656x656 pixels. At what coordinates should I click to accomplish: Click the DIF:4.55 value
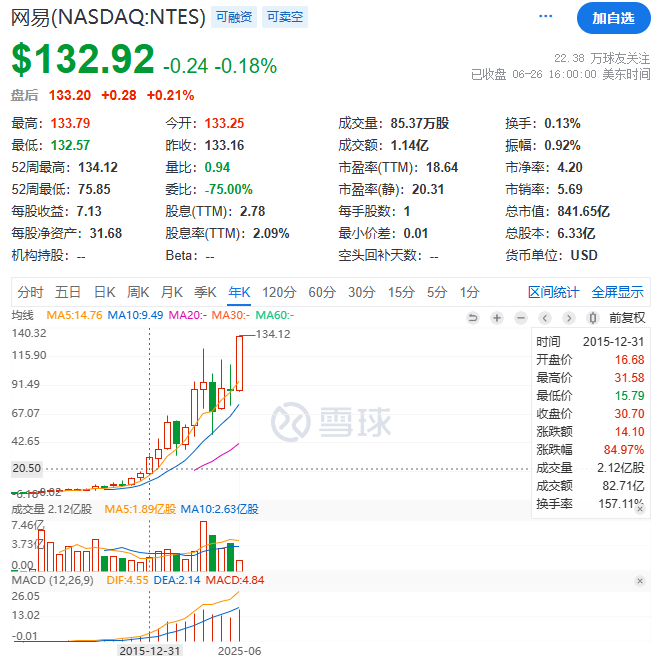tap(128, 580)
